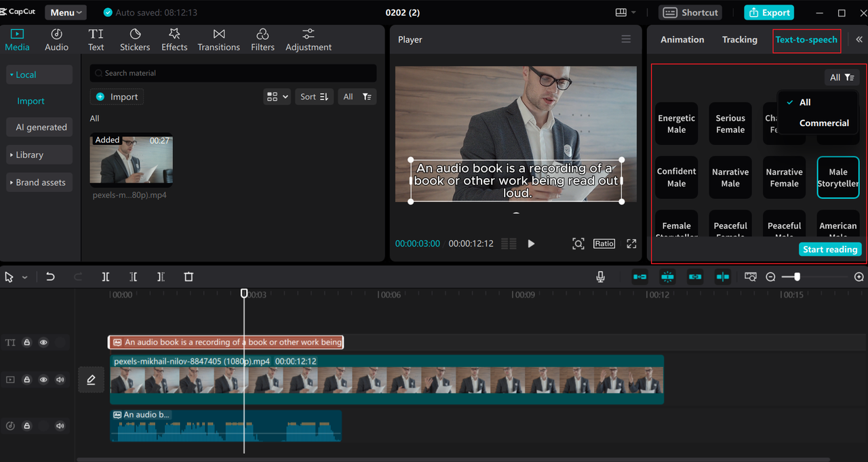Play the video in the player
868x462 pixels.
tap(531, 243)
